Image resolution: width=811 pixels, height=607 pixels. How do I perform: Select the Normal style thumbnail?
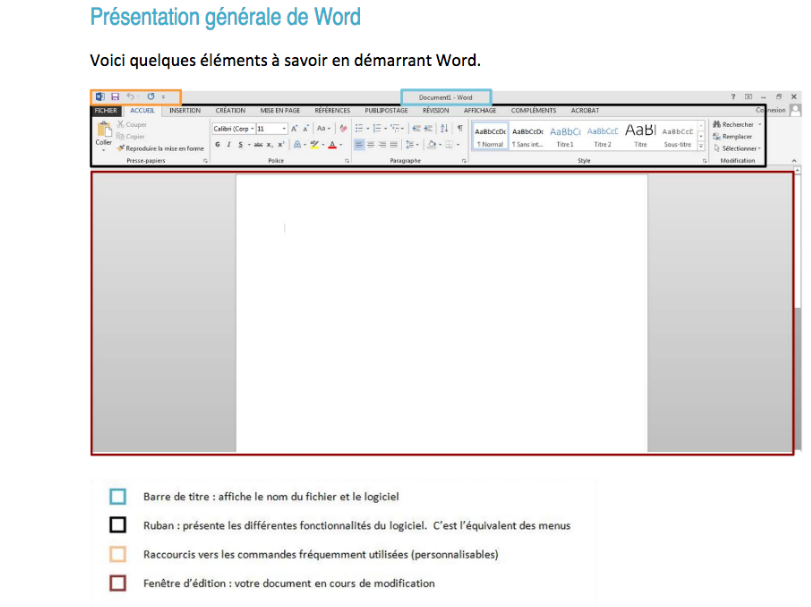490,136
